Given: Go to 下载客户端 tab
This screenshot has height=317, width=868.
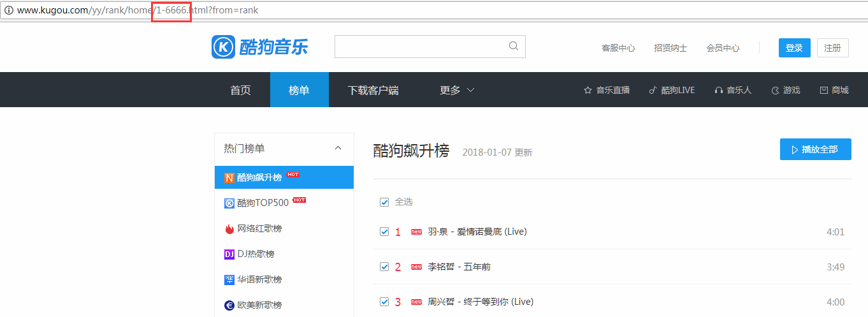Looking at the screenshot, I should [373, 90].
